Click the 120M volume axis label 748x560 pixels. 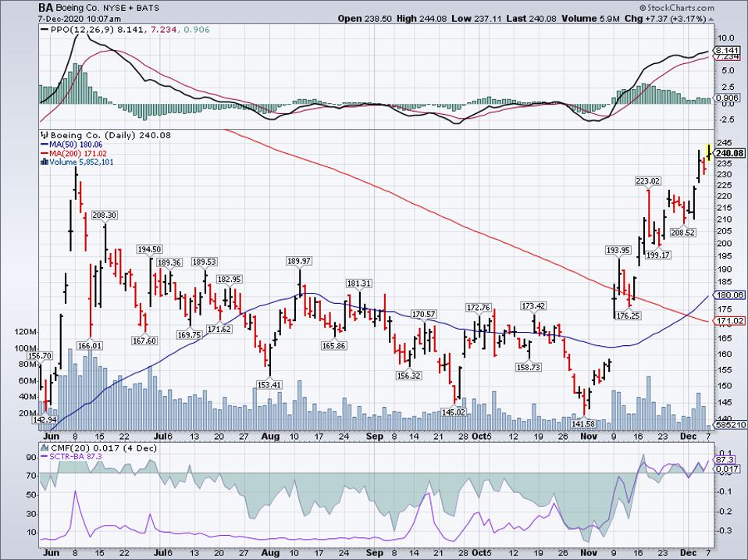point(27,332)
